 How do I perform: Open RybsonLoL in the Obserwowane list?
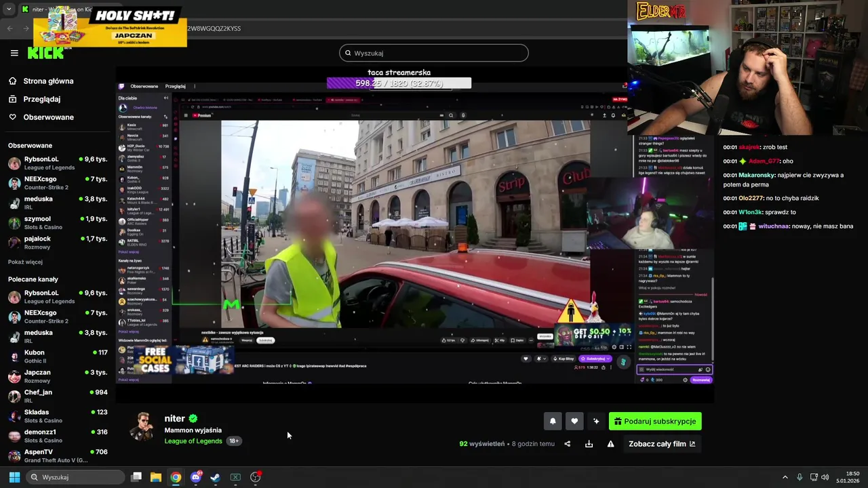coord(58,163)
